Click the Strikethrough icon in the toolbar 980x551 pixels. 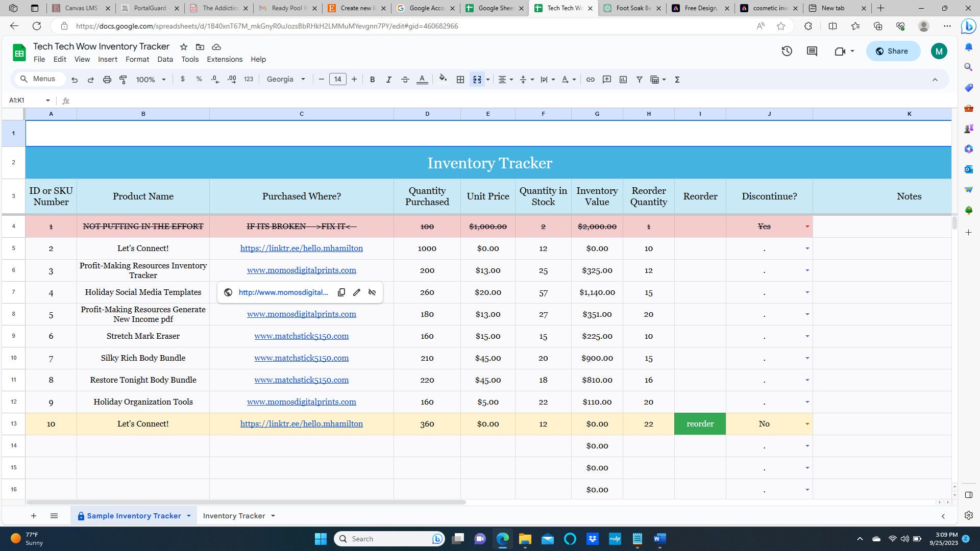(x=405, y=79)
